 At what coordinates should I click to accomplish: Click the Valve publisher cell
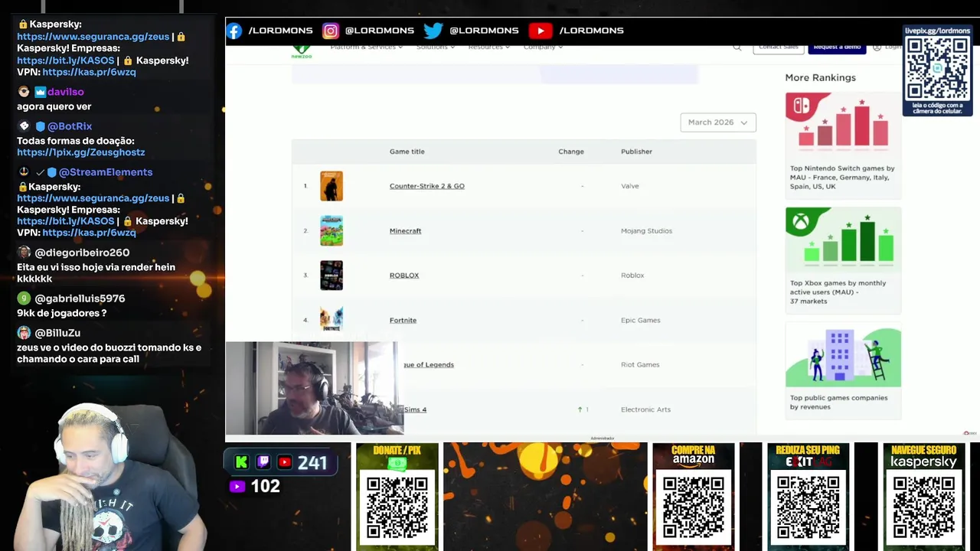[629, 186]
